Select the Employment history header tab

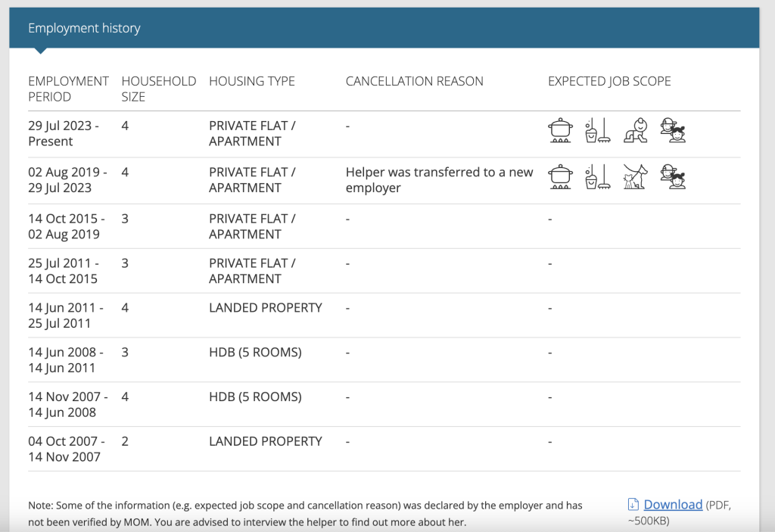pyautogui.click(x=84, y=28)
